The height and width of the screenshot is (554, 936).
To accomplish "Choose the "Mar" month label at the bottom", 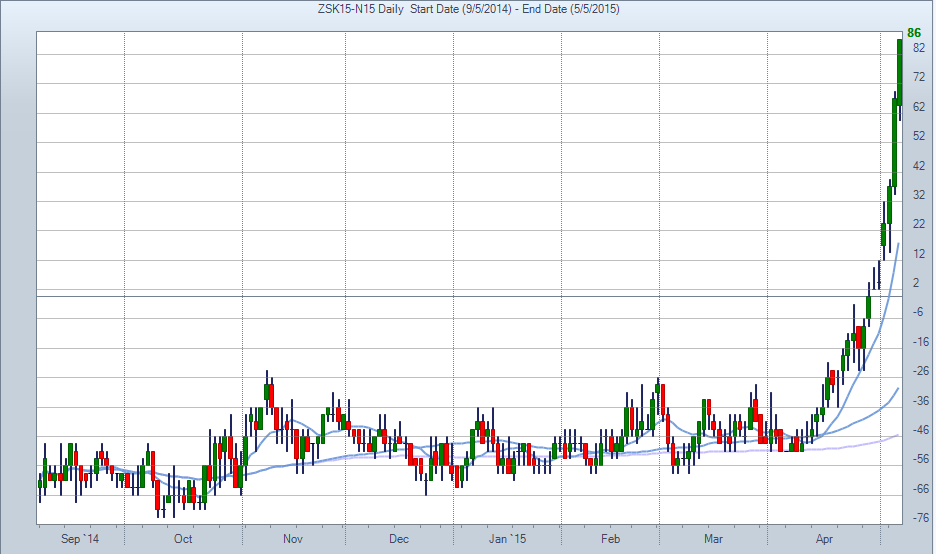I will click(713, 539).
